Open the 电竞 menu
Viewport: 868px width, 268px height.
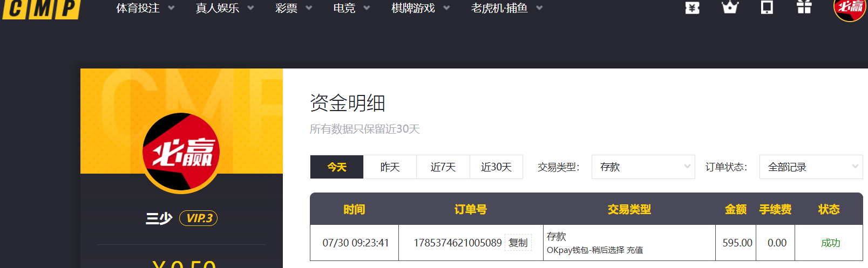point(344,8)
